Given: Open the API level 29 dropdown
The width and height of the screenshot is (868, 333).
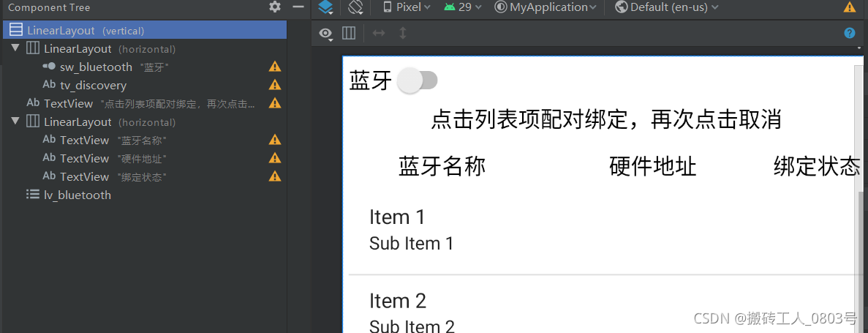Looking at the screenshot, I should coord(462,7).
